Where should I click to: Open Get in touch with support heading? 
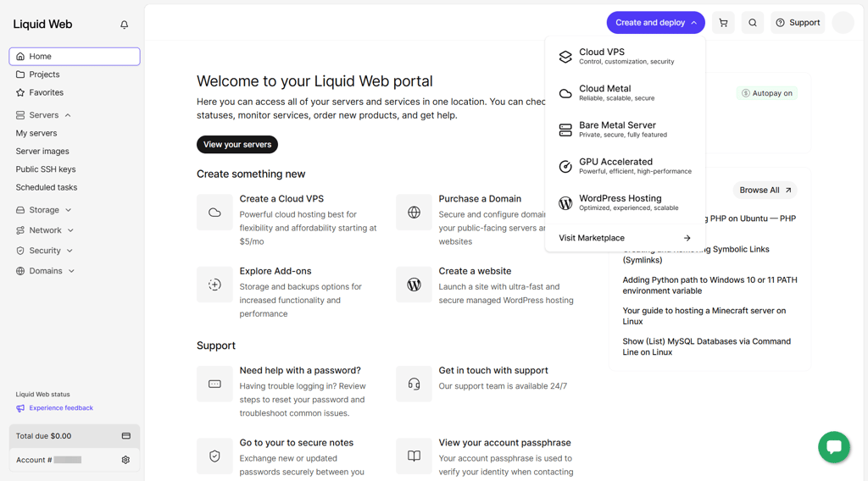(493, 370)
